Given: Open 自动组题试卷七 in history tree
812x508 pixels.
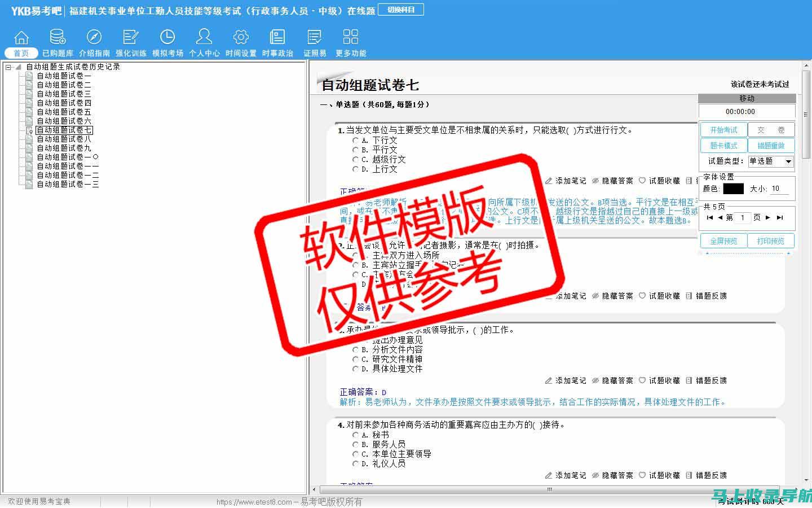Looking at the screenshot, I should click(x=64, y=130).
